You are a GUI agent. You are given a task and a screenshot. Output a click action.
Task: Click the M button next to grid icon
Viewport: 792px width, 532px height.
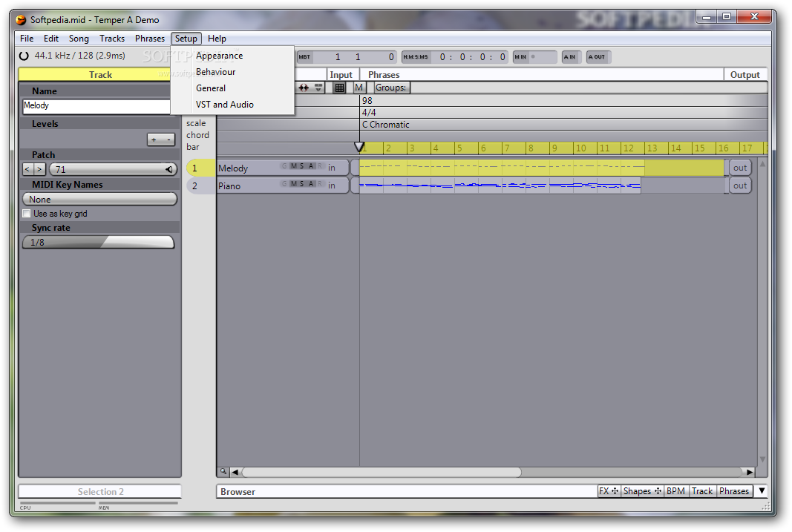359,88
